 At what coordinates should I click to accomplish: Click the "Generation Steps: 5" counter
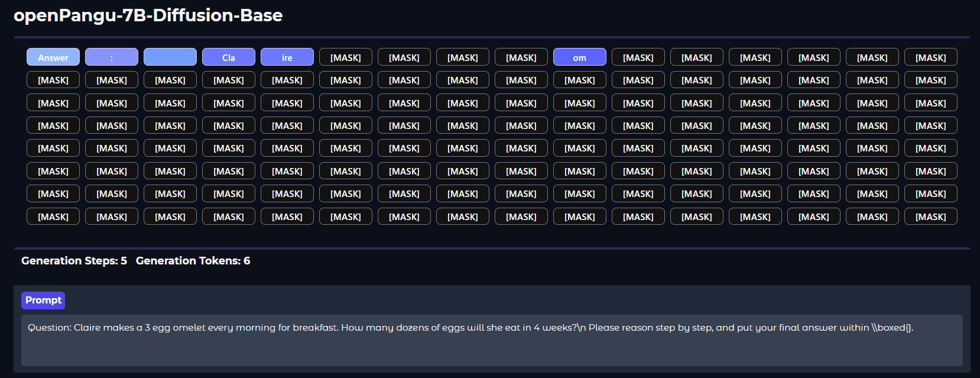point(74,261)
